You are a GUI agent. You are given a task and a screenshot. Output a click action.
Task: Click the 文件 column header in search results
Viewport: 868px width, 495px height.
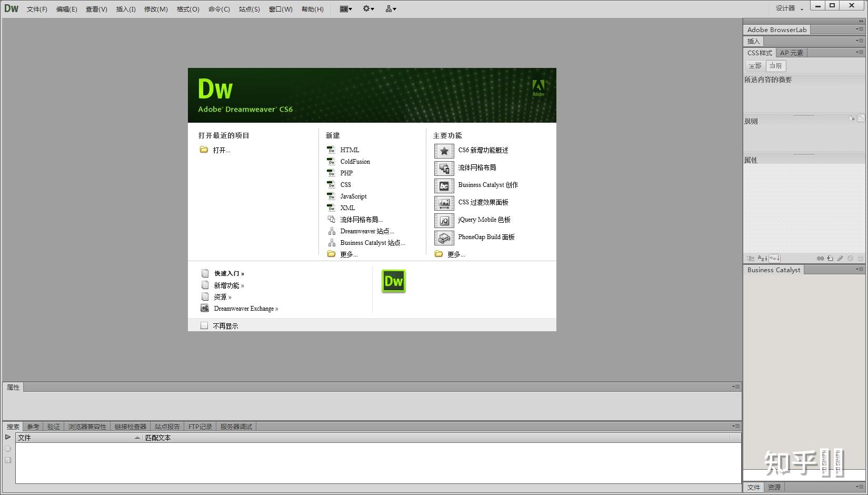click(79, 438)
